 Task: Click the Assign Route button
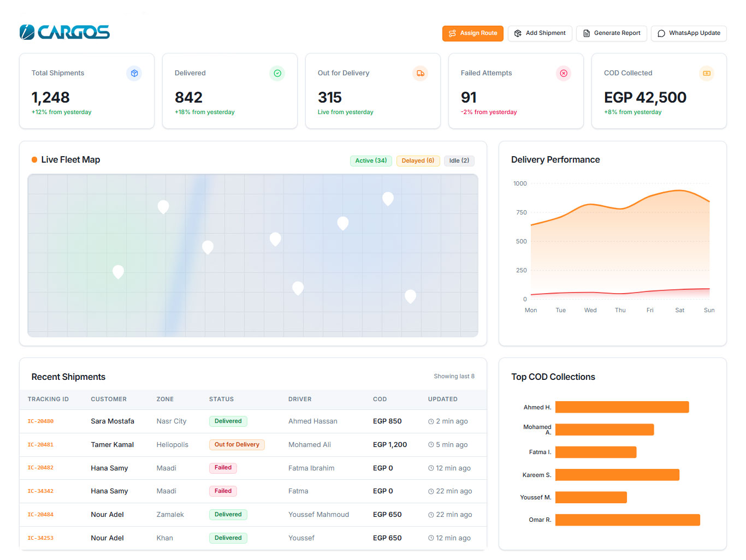(473, 33)
